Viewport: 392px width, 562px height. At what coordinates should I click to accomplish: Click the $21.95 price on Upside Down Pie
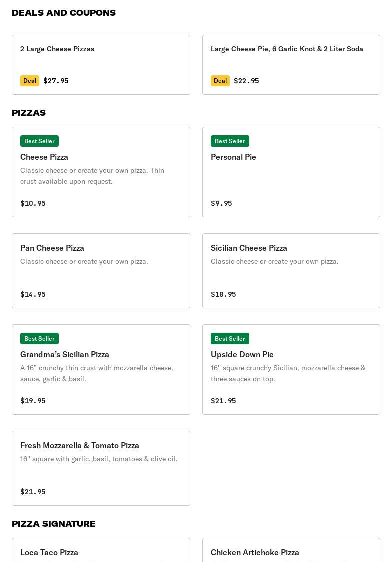click(223, 401)
